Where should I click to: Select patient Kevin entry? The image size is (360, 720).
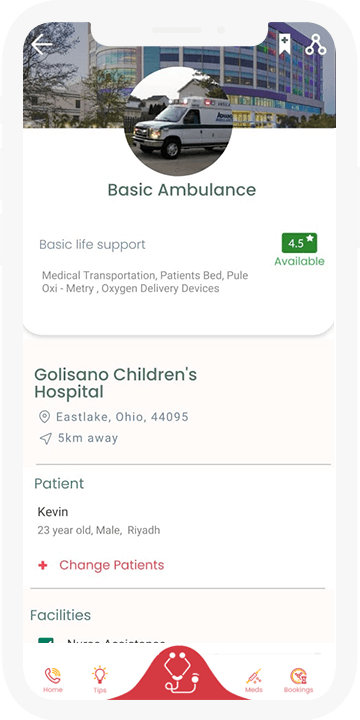[99, 521]
